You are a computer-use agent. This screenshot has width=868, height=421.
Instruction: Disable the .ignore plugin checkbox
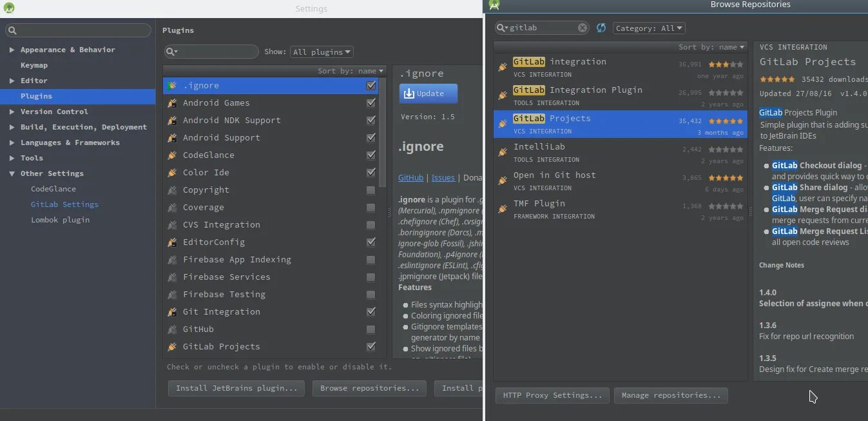coord(371,86)
